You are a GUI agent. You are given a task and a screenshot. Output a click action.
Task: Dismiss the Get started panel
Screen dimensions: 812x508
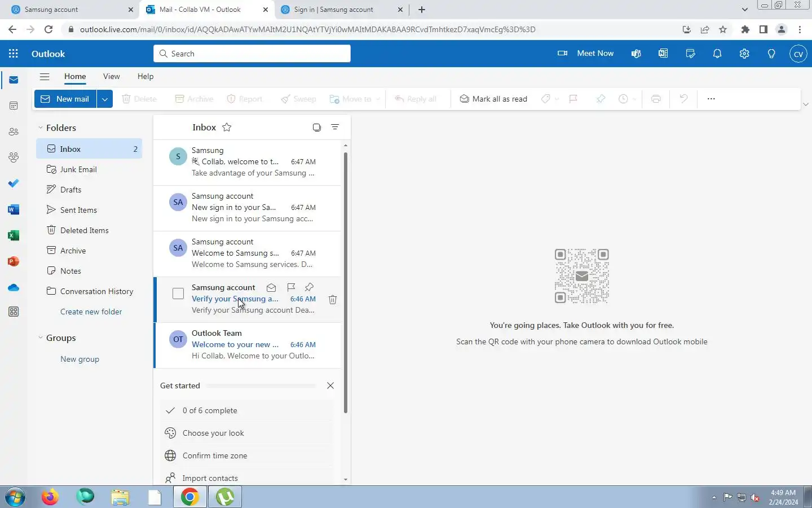330,386
